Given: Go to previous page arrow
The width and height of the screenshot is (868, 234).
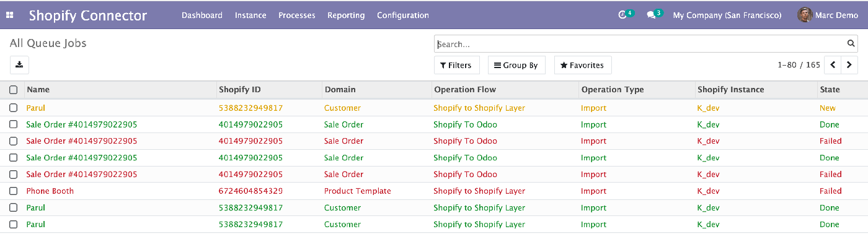Looking at the screenshot, I should [833, 65].
